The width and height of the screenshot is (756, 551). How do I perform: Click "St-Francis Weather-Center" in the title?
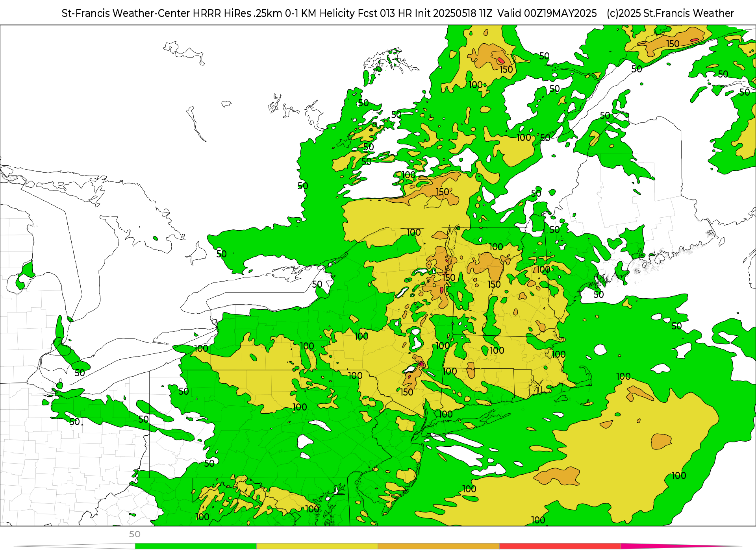tap(126, 13)
